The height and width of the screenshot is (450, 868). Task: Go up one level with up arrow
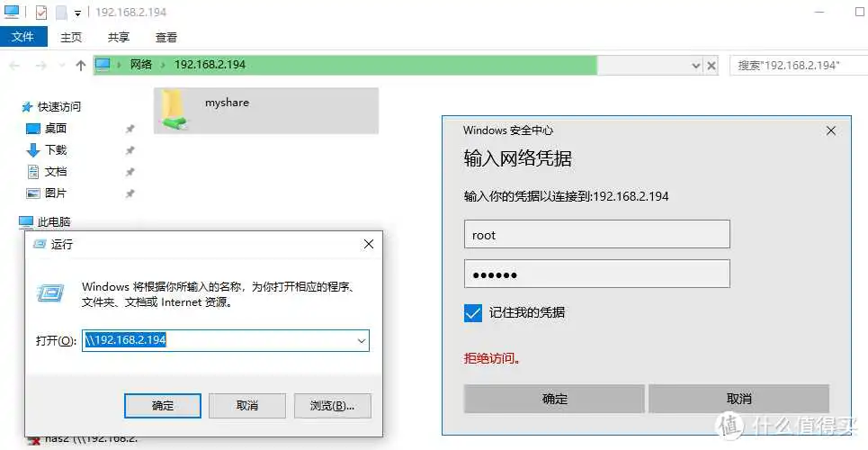click(x=81, y=66)
